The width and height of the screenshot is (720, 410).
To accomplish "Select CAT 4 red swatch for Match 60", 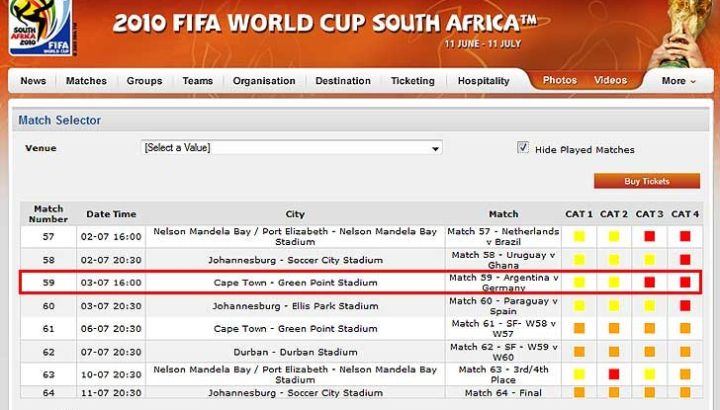I will pos(685,306).
